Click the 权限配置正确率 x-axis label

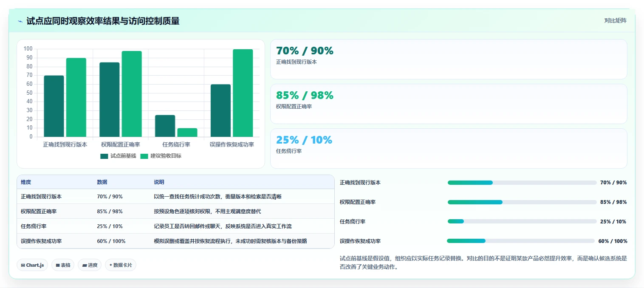click(x=121, y=144)
